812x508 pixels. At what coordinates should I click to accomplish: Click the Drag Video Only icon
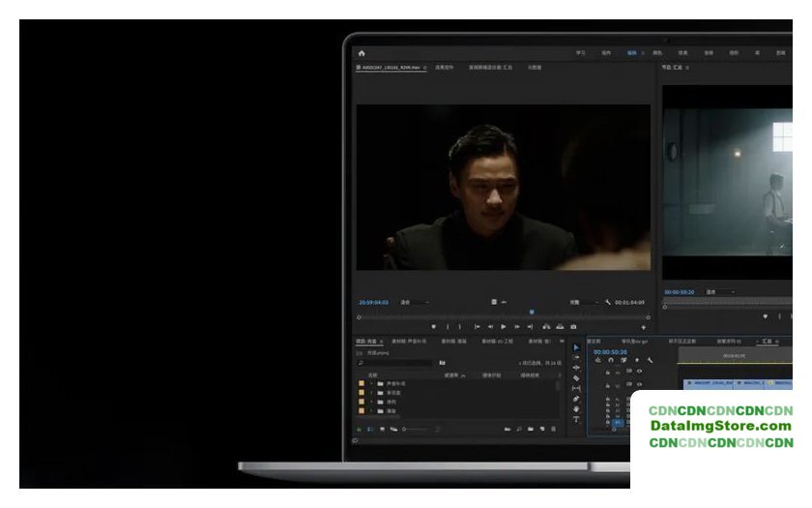(494, 302)
